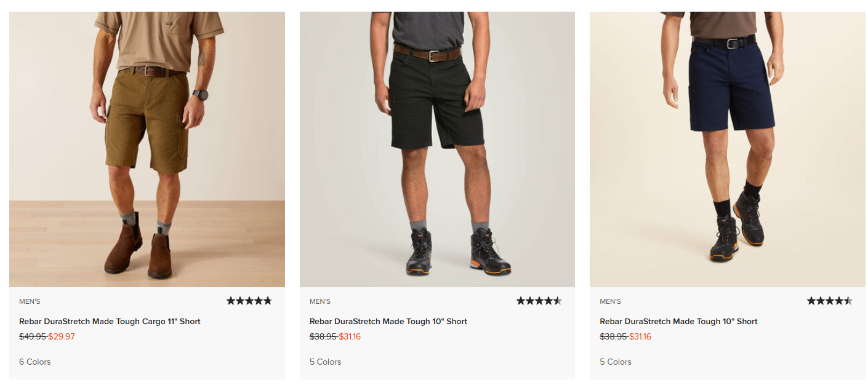
Task: Expand the 6 Colors option for the cargo short
Action: click(x=34, y=362)
